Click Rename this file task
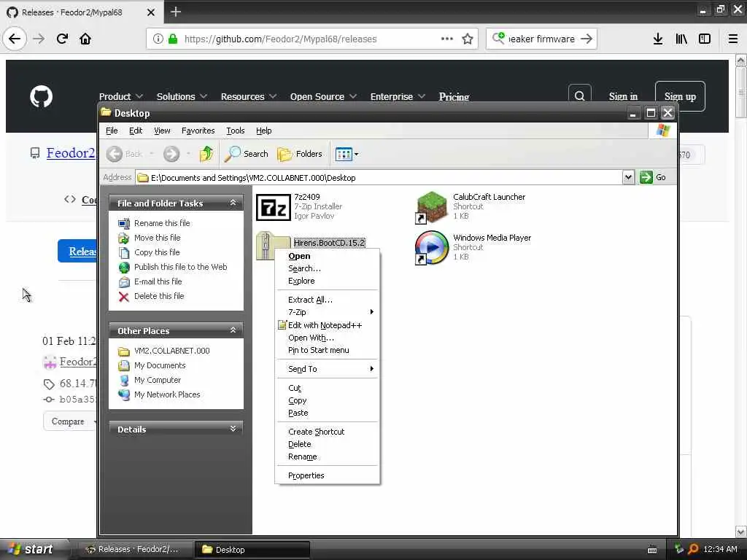The width and height of the screenshot is (747, 560). tap(162, 223)
